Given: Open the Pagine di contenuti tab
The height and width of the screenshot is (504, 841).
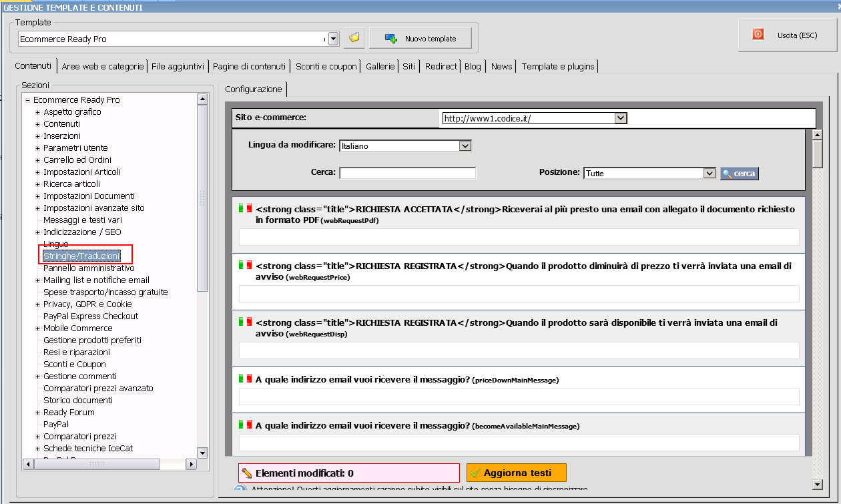Looking at the screenshot, I should [249, 66].
